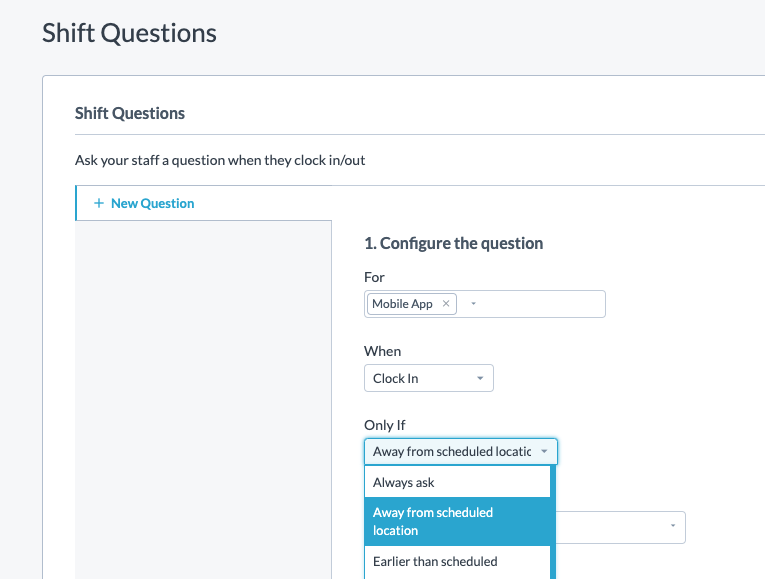Open the When dropdown showing Clock In
The height and width of the screenshot is (579, 765).
click(428, 379)
